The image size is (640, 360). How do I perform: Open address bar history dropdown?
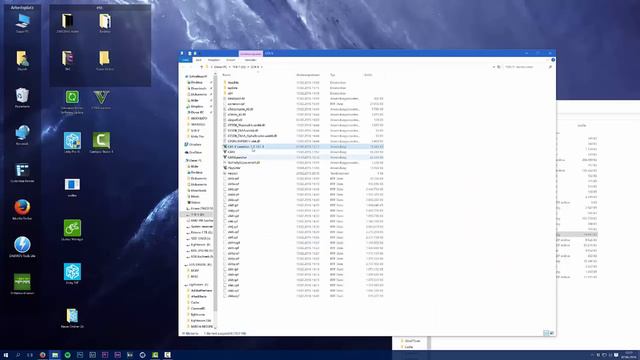(x=493, y=67)
